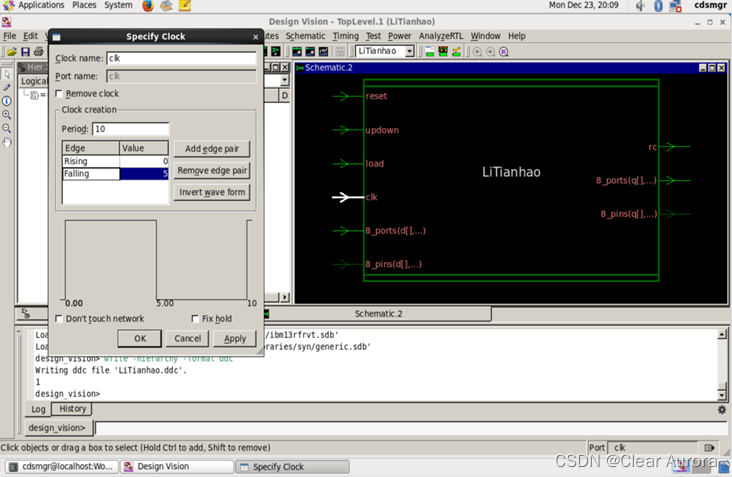Select the arrow pointer tool in sidebar
Screen dimensions: 732x477
pos(7,74)
